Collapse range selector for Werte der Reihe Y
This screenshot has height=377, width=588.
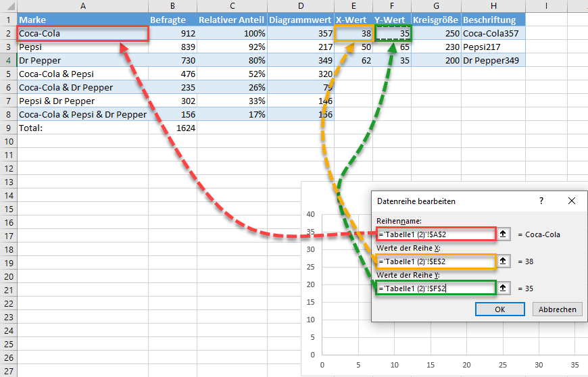coord(503,288)
